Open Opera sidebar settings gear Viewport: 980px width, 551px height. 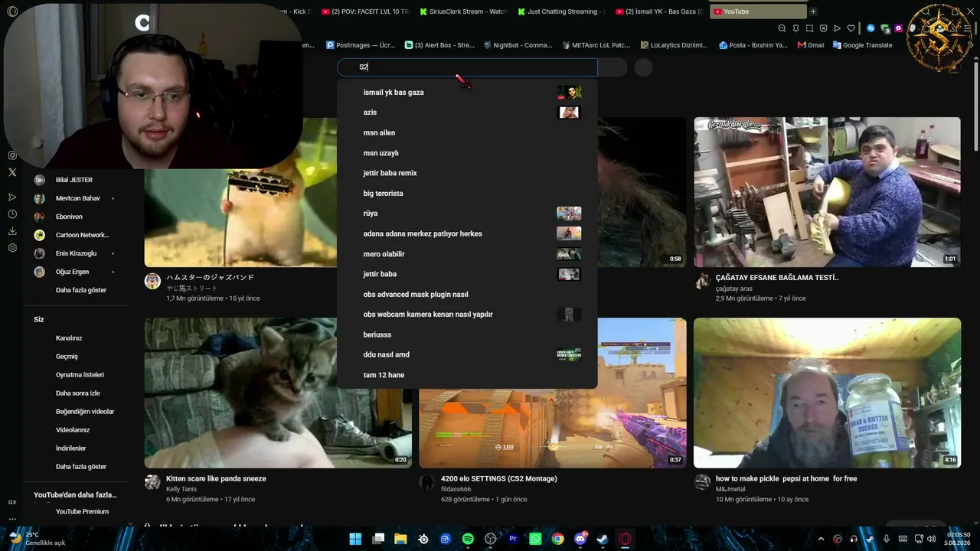click(x=12, y=248)
